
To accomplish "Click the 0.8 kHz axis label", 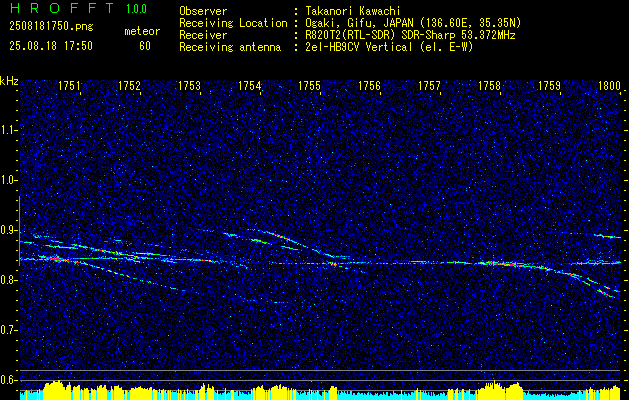I will [9, 280].
